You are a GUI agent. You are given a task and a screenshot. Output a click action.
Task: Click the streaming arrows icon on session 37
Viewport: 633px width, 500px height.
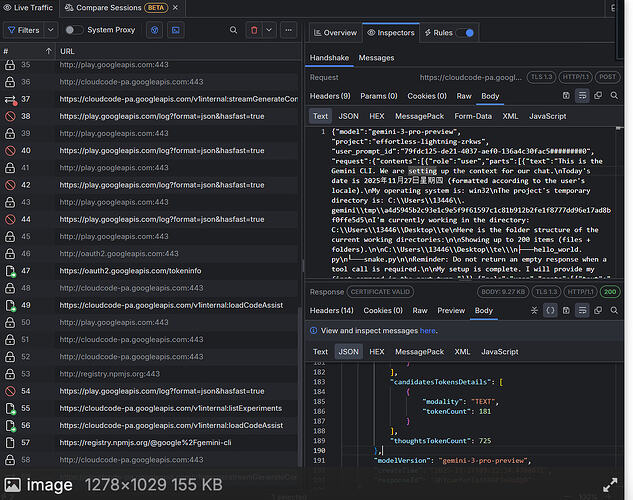10,99
